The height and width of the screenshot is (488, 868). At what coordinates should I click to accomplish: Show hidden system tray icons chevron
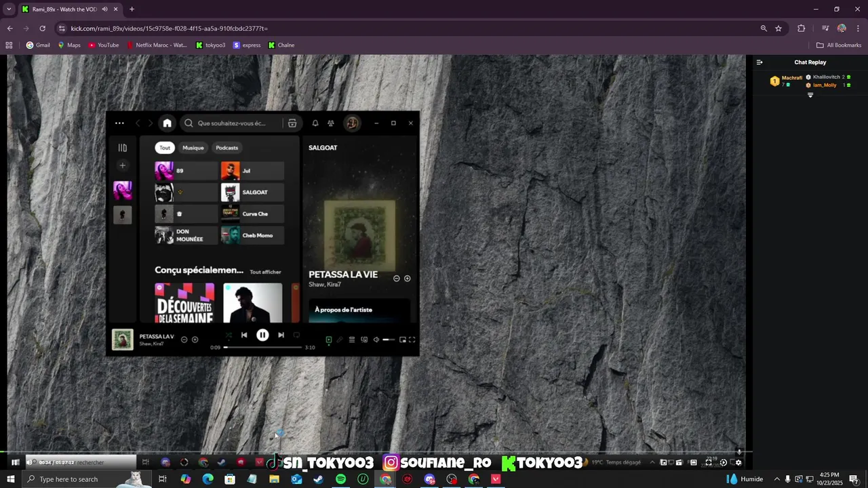(x=777, y=479)
